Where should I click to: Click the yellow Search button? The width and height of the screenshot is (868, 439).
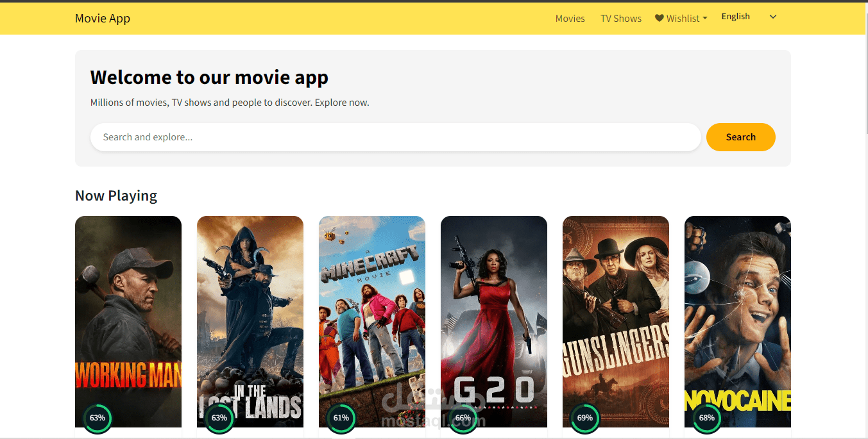point(741,137)
